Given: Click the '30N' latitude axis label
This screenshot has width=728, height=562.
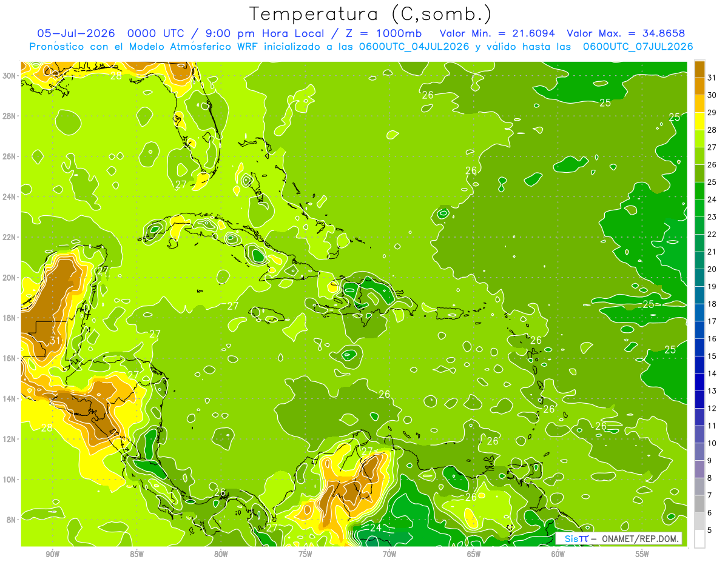Looking at the screenshot, I should pos(10,76).
